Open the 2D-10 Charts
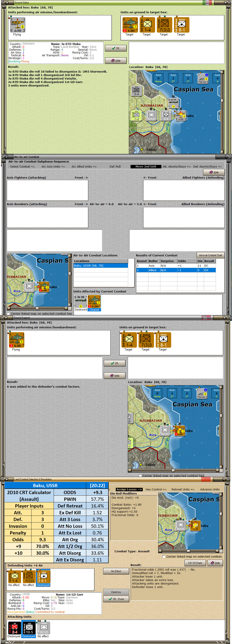 195,563
